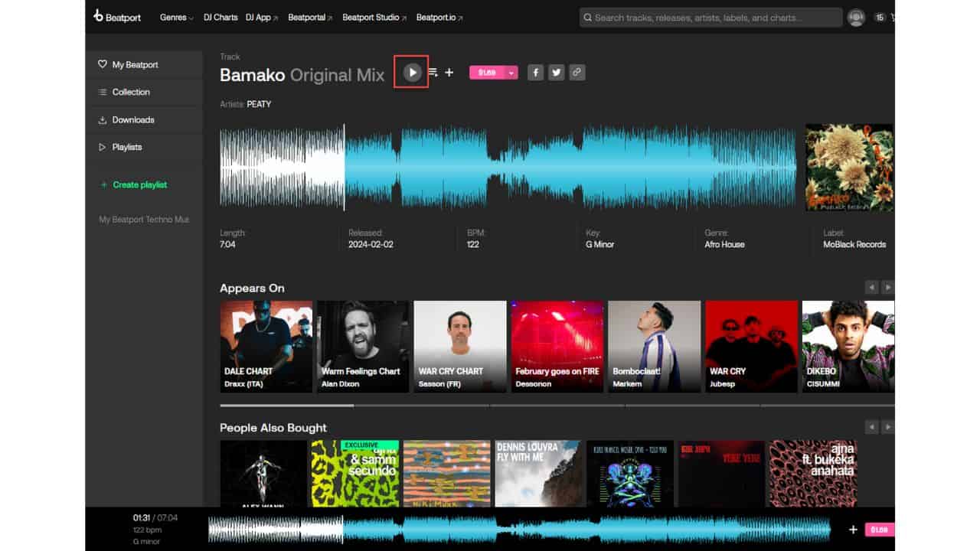Buy the track for $1.69 in the header
980x551 pixels.
pyautogui.click(x=487, y=73)
